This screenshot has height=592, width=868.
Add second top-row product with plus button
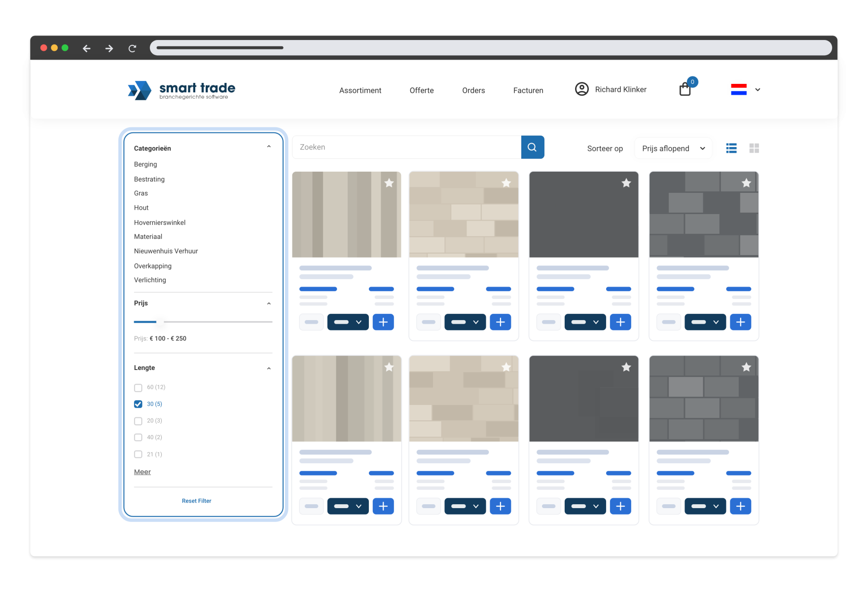(501, 322)
